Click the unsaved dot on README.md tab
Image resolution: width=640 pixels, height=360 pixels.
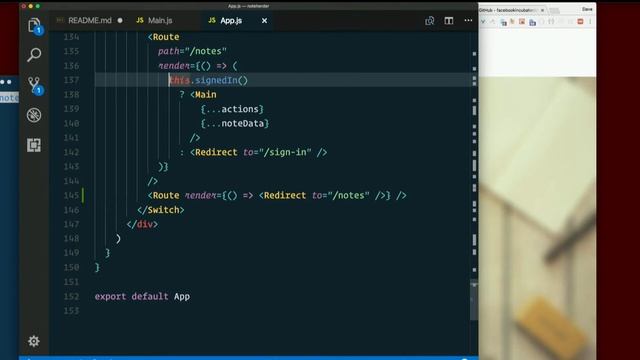pos(120,20)
